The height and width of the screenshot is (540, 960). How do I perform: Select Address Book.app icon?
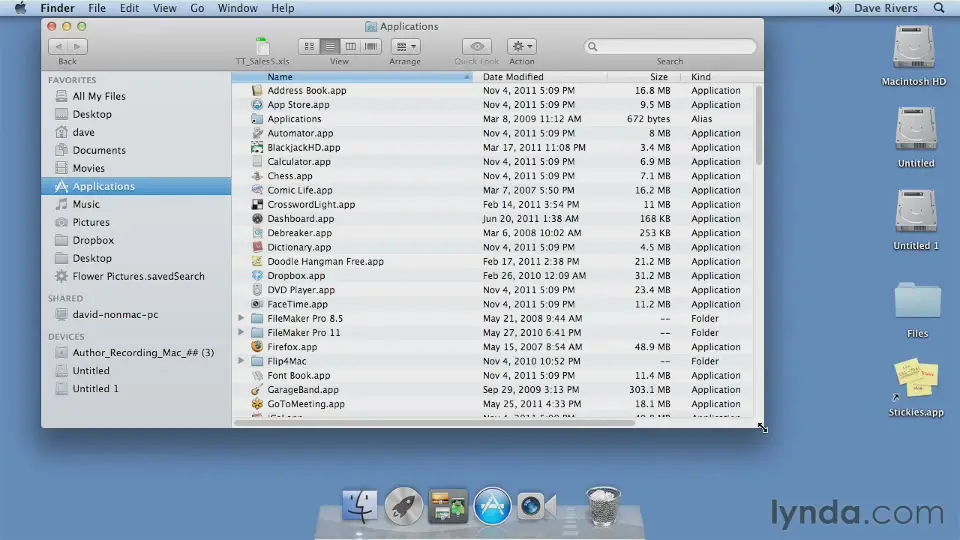(257, 91)
